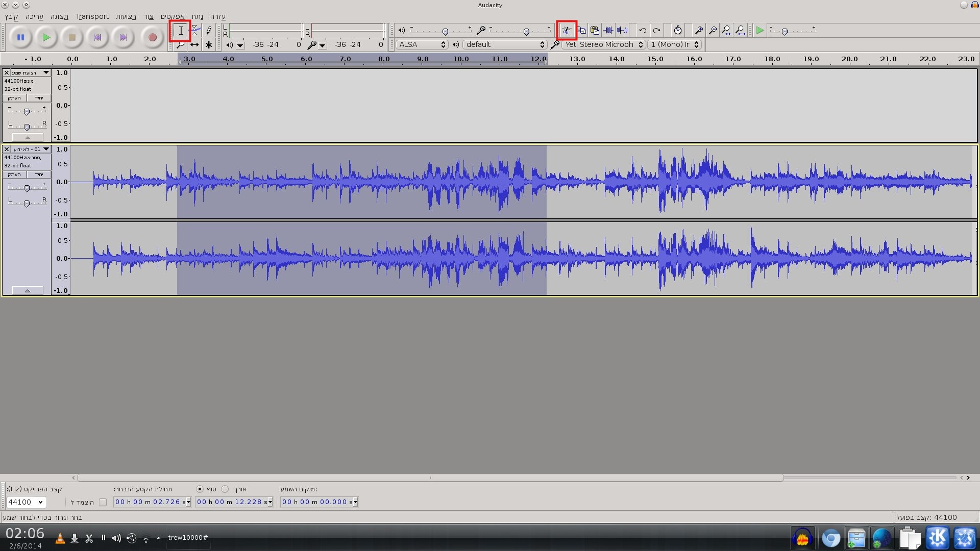
Task: Click the Fit Project zoom icon
Action: pos(741,31)
